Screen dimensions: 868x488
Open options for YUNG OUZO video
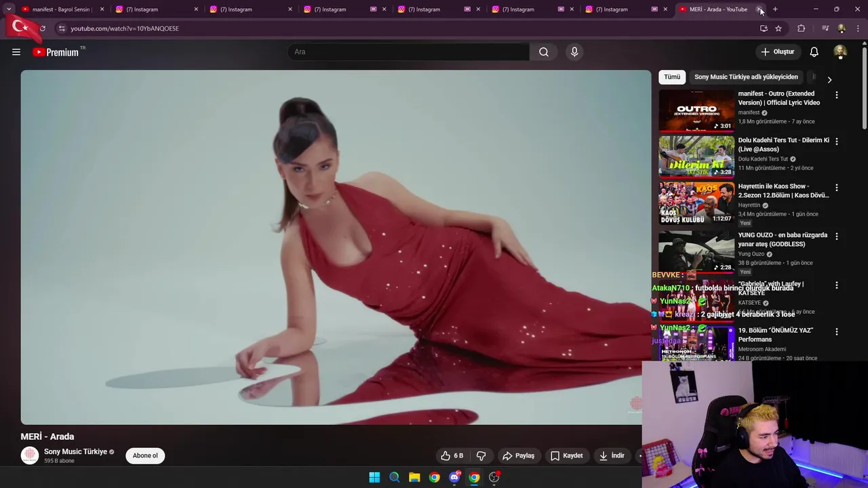(x=836, y=236)
